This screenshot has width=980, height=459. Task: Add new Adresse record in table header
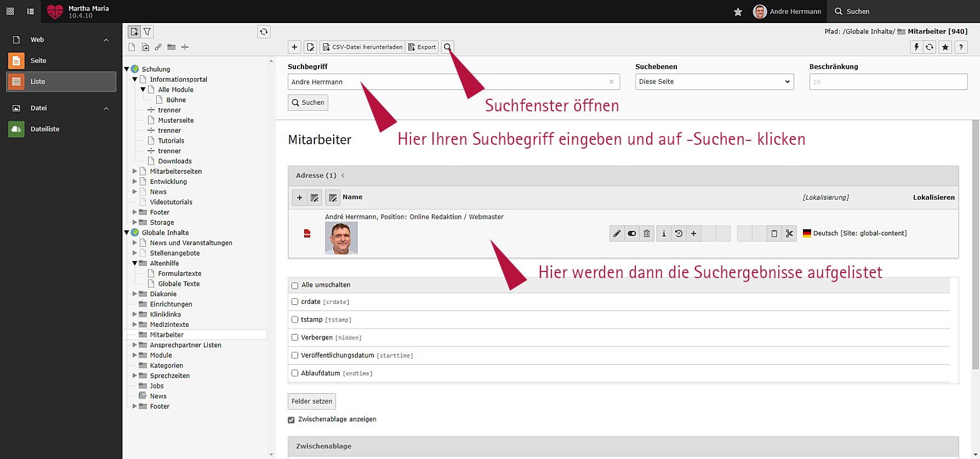pos(299,197)
